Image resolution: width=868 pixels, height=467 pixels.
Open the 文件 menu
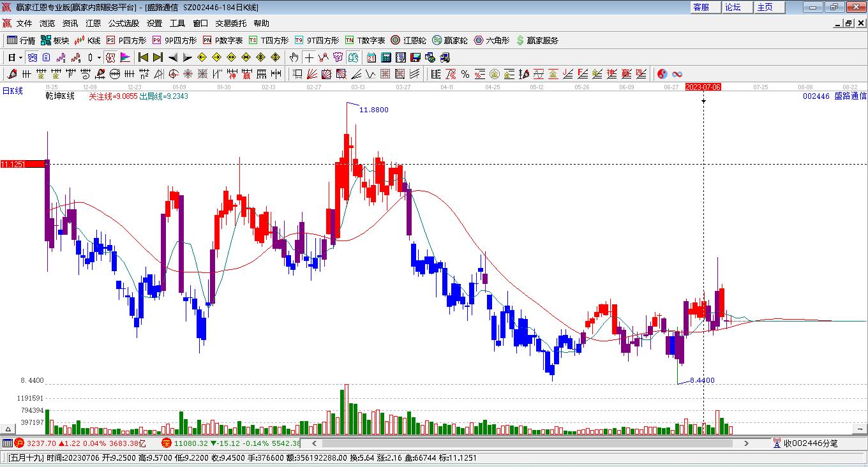pyautogui.click(x=24, y=24)
